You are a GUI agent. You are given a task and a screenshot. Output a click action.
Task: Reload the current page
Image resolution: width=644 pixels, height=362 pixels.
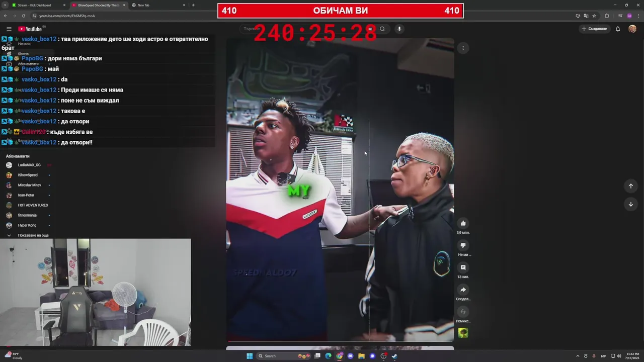pyautogui.click(x=24, y=16)
